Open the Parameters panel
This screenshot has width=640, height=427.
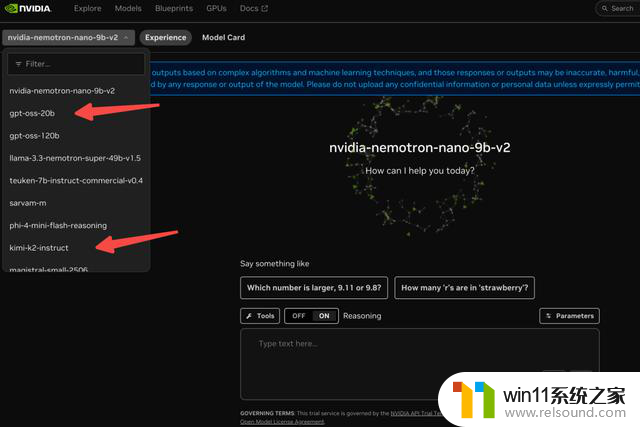click(x=569, y=316)
